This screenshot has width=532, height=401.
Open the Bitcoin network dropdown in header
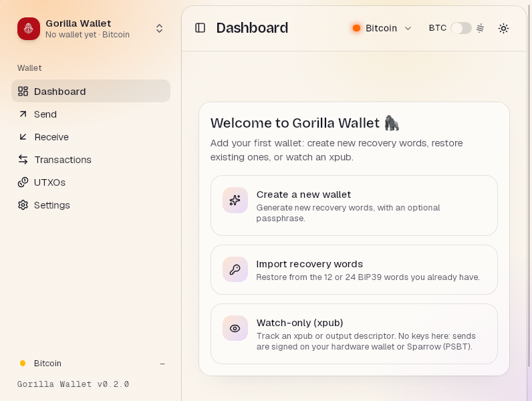(382, 28)
